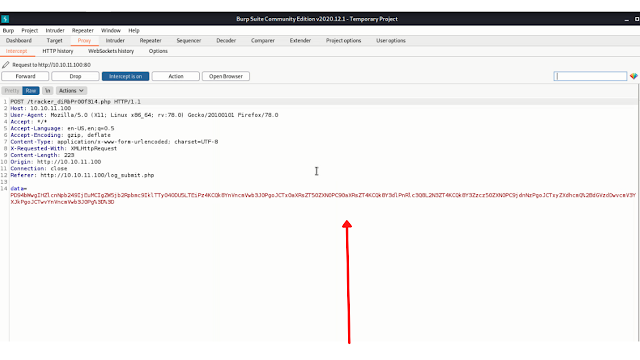Click the POST /tracker_diRbPr00f314.php request line
640x360 pixels.
76,102
